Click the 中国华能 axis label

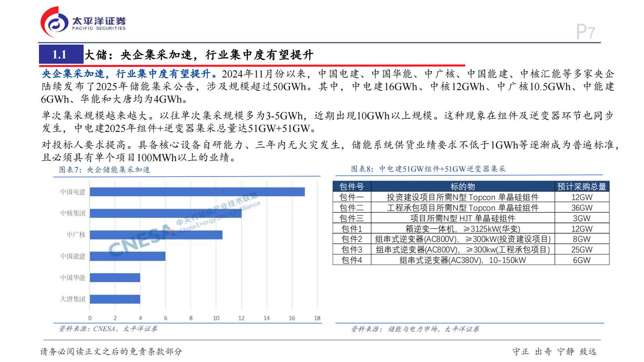click(x=73, y=278)
